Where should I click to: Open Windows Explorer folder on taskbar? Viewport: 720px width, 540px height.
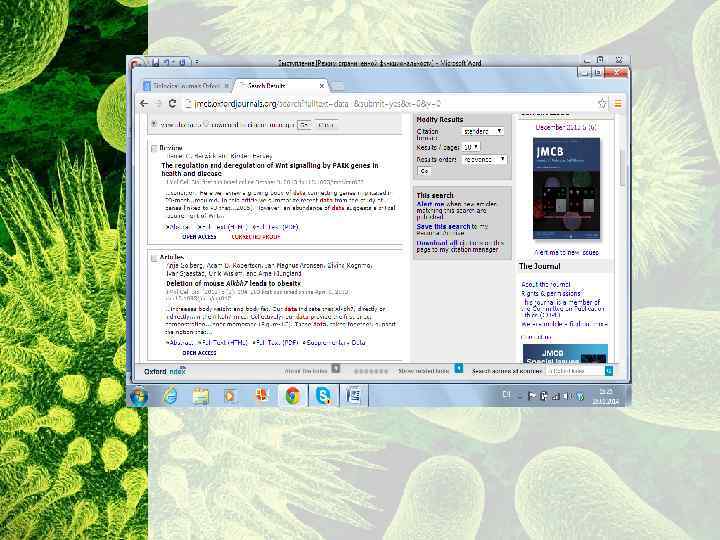coord(200,395)
